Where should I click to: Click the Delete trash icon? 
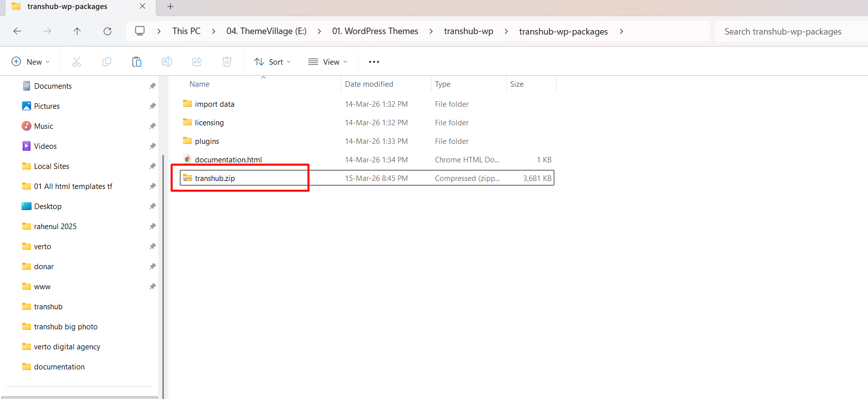[x=227, y=62]
